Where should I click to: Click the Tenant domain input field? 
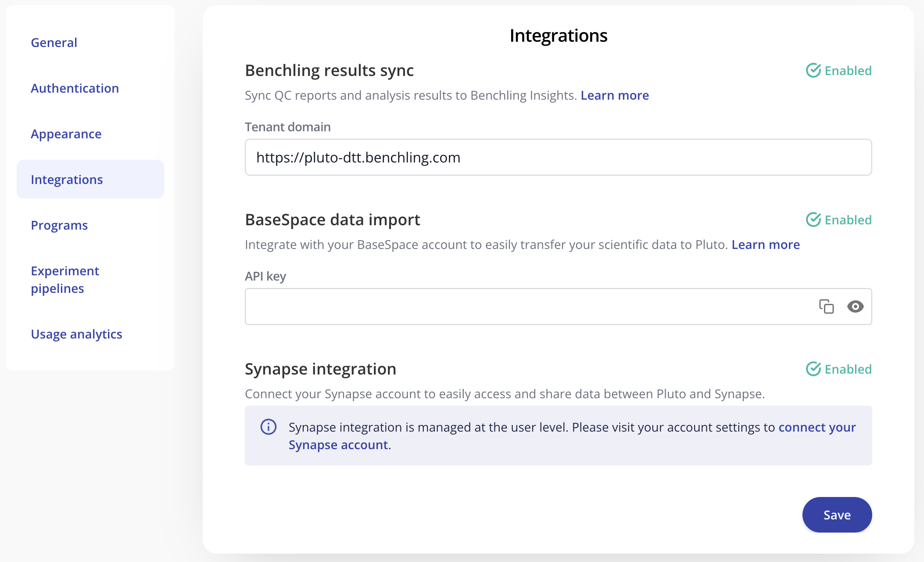557,157
